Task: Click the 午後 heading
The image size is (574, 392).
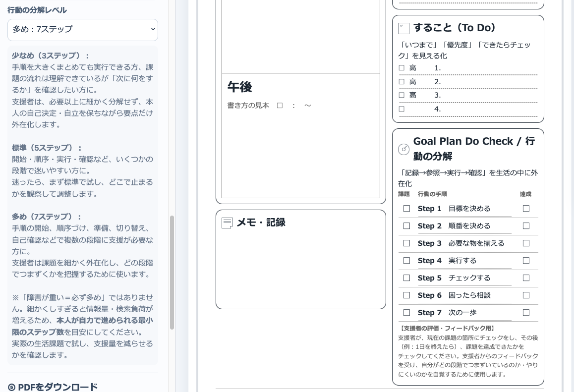Action: 240,87
